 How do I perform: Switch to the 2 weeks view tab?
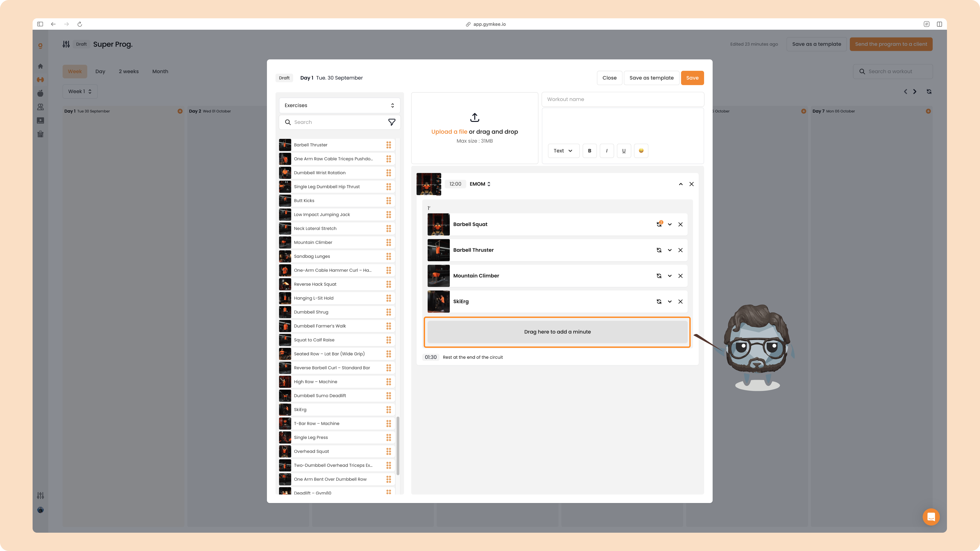(129, 71)
